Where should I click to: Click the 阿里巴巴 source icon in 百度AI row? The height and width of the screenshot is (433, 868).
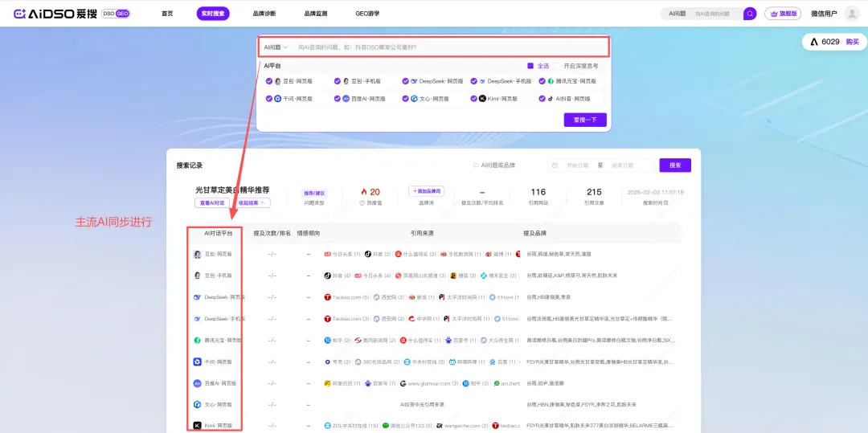coord(327,383)
